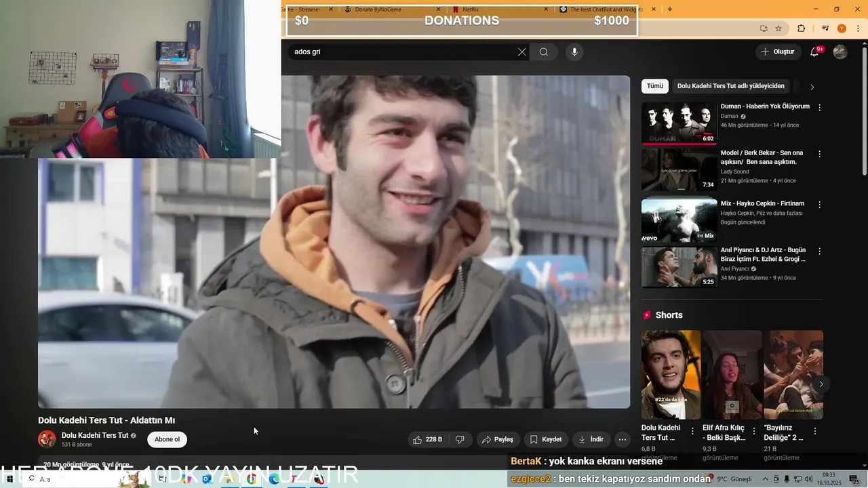868x488 pixels.
Task: Show hidden system tray icons
Action: click(766, 479)
